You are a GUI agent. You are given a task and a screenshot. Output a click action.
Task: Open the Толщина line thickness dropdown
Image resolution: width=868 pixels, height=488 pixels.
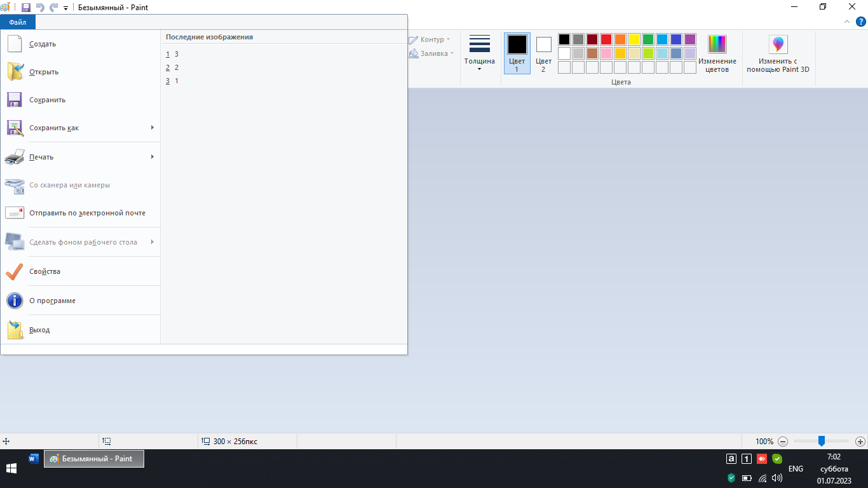(x=479, y=53)
